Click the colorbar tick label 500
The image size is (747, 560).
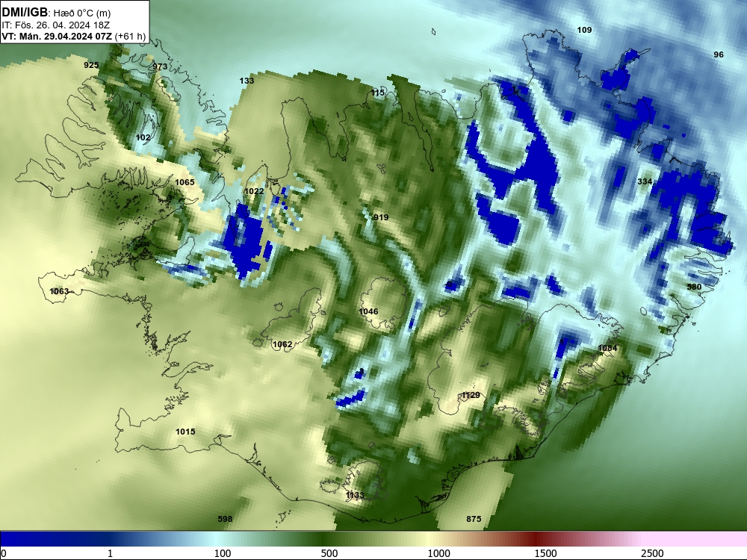(329, 553)
